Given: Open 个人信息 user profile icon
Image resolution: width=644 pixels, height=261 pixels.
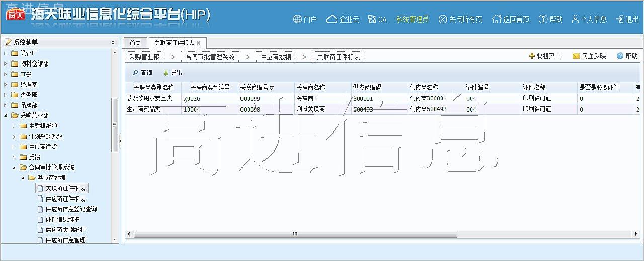Looking at the screenshot, I should [575, 19].
